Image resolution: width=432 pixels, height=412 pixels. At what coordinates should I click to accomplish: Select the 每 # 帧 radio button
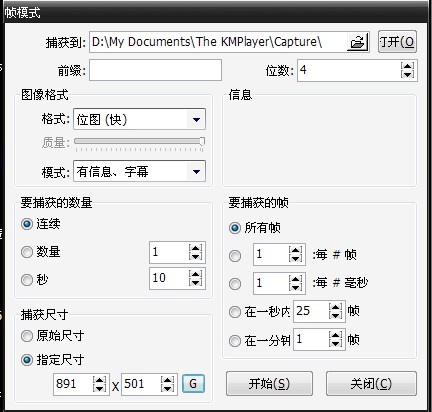[x=235, y=256]
